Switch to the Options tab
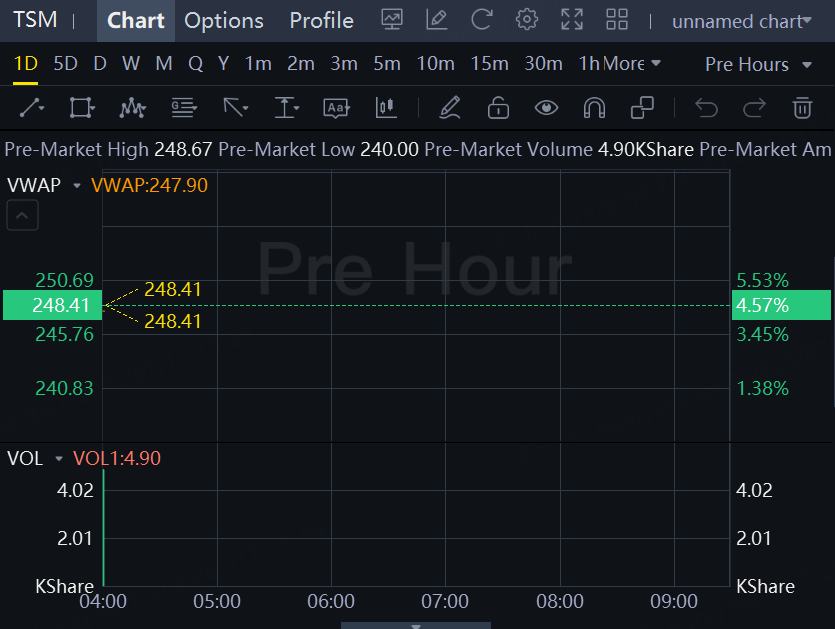Screen dimensions: 835x629 tap(224, 20)
